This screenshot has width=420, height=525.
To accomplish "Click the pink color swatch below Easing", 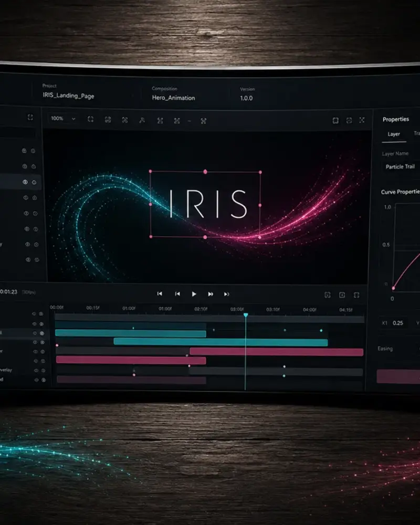I will point(398,376).
